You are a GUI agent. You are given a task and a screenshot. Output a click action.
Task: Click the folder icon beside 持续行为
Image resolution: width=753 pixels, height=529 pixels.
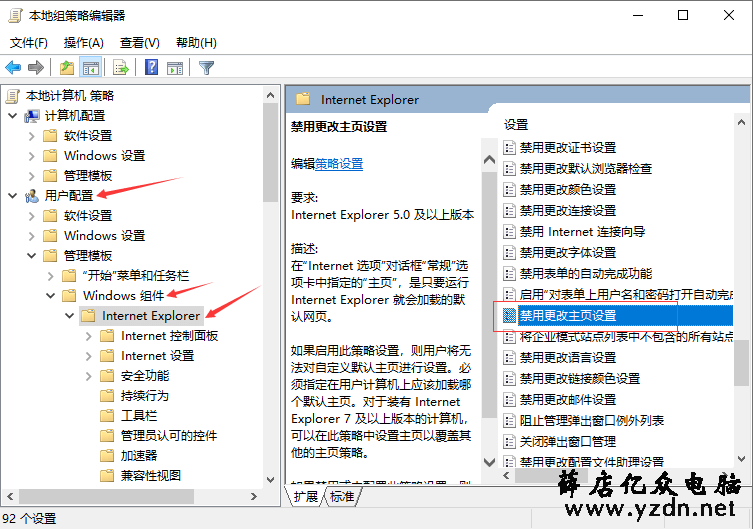(107, 396)
